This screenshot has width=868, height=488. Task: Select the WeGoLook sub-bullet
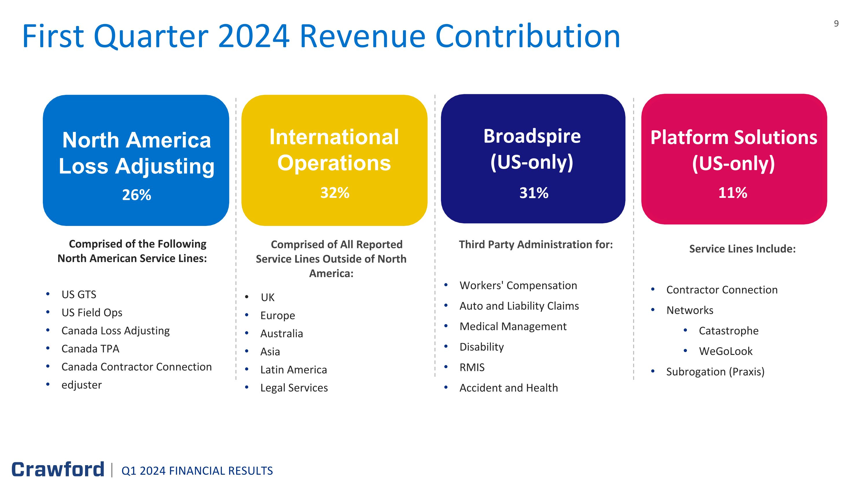point(725,351)
